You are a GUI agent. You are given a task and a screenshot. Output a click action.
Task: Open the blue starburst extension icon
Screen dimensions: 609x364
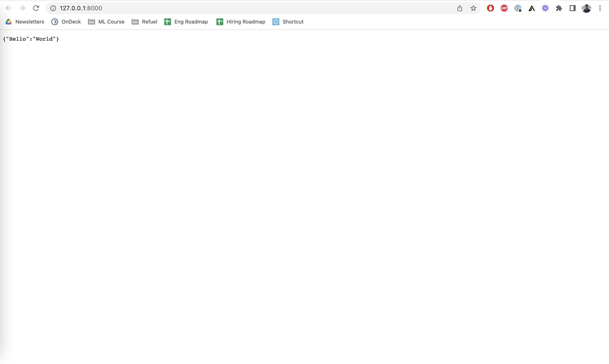[x=545, y=8]
